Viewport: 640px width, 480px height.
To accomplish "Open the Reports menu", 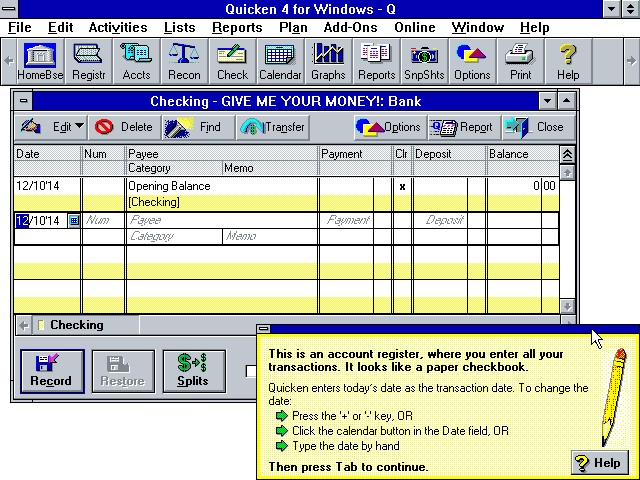I will (237, 27).
